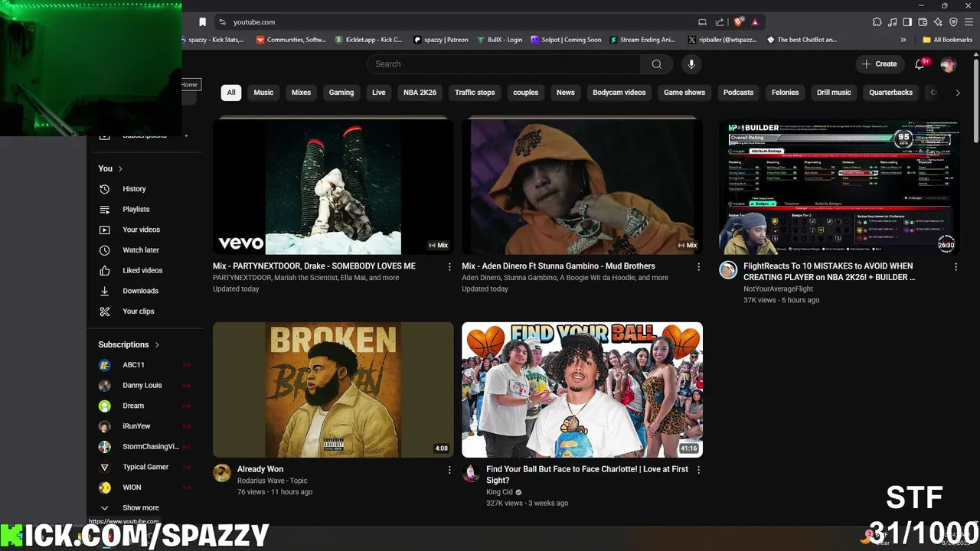Open browser extensions puzzle icon
Screen dimensions: 980x551
tap(877, 22)
